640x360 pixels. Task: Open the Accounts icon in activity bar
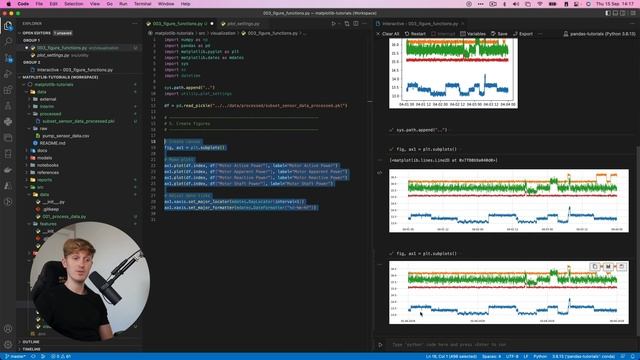click(8, 329)
